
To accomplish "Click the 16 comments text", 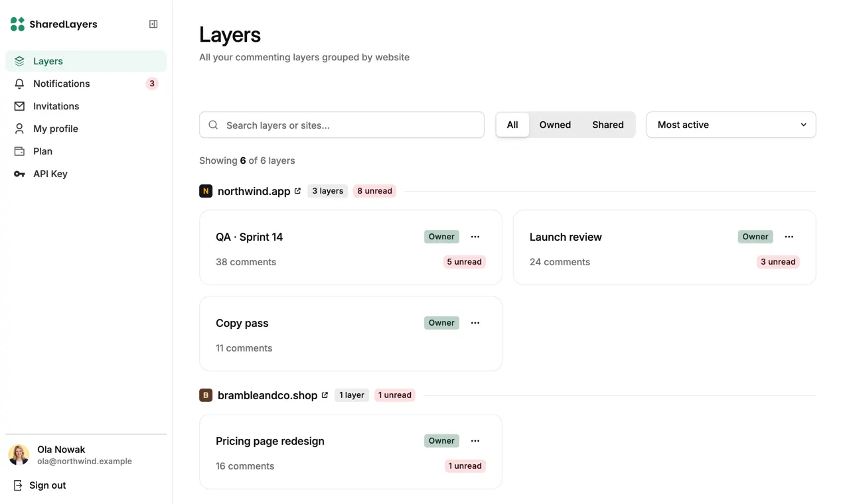I will pyautogui.click(x=245, y=466).
